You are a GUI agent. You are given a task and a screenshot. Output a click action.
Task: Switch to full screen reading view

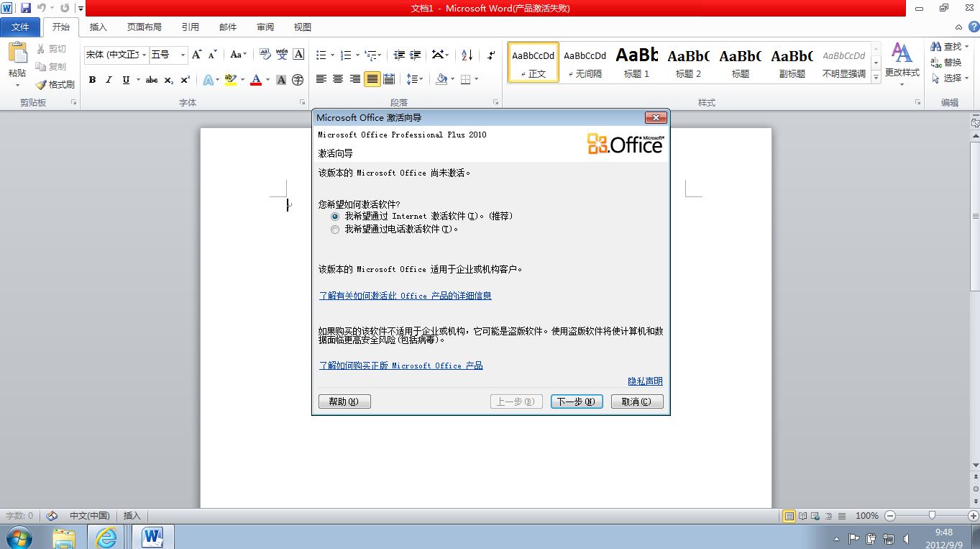802,516
